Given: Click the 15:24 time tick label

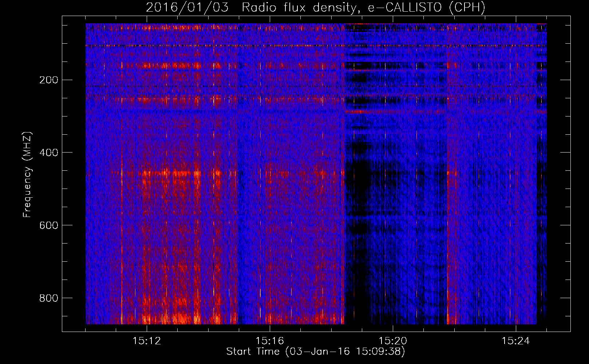Looking at the screenshot, I should [516, 341].
